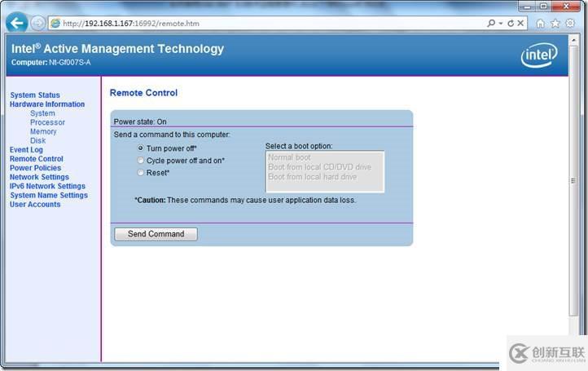The image size is (588, 371).
Task: Refresh the page with the reload icon
Action: click(x=511, y=24)
